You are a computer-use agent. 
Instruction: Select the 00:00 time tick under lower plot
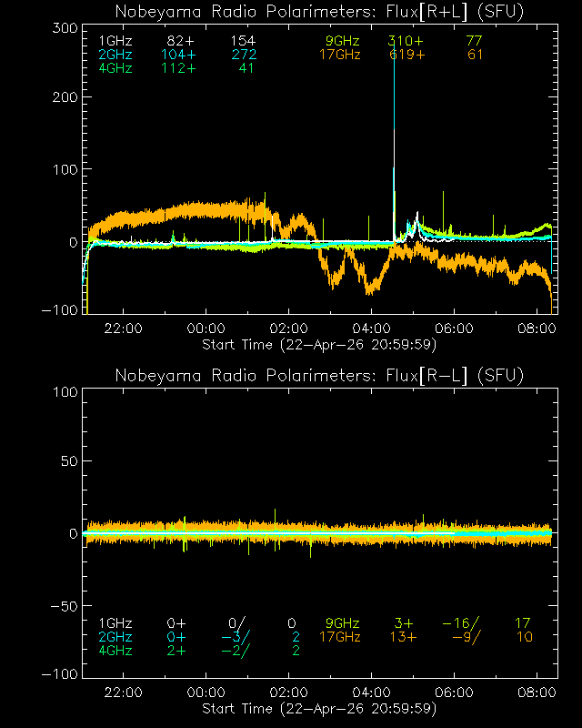[x=206, y=693]
